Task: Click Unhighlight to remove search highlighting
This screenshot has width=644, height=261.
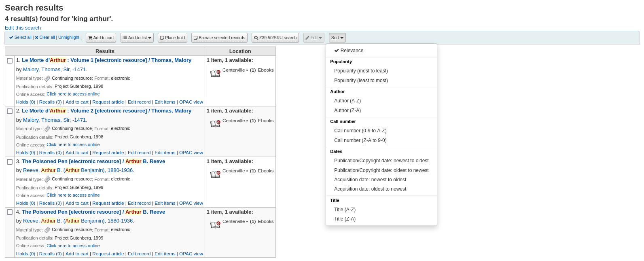Action: [x=69, y=37]
